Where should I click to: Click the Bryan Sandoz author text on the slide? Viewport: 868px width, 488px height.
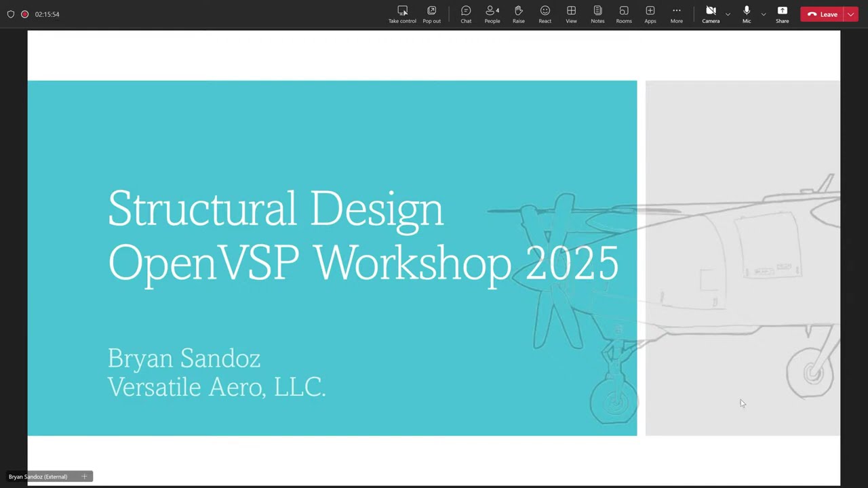[x=184, y=359]
